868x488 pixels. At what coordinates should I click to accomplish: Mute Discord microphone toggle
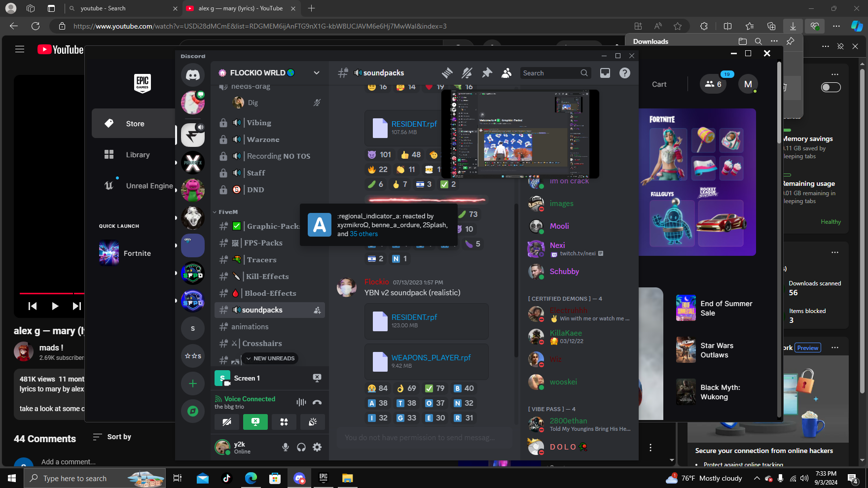[286, 447]
